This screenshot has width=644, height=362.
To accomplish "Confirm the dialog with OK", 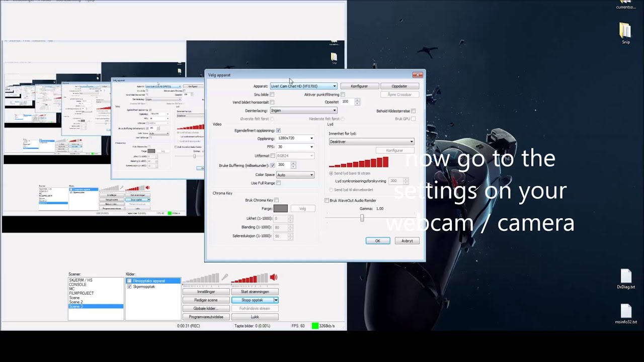I will 378,241.
